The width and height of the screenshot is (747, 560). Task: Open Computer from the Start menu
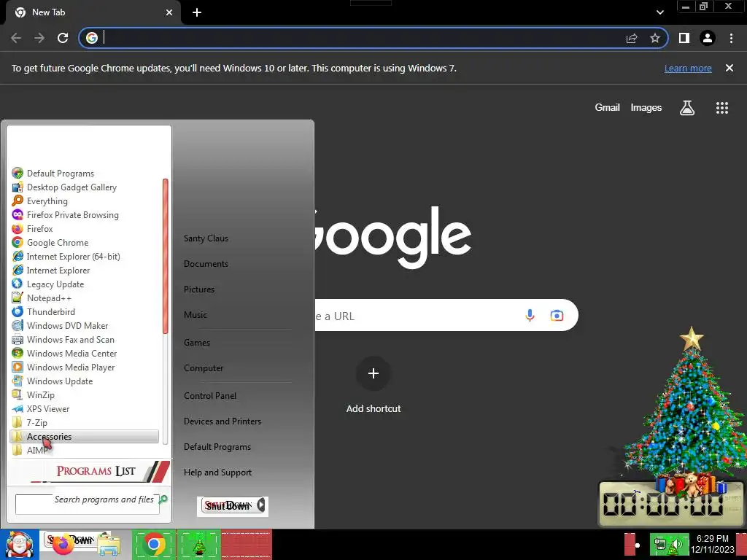(x=204, y=368)
